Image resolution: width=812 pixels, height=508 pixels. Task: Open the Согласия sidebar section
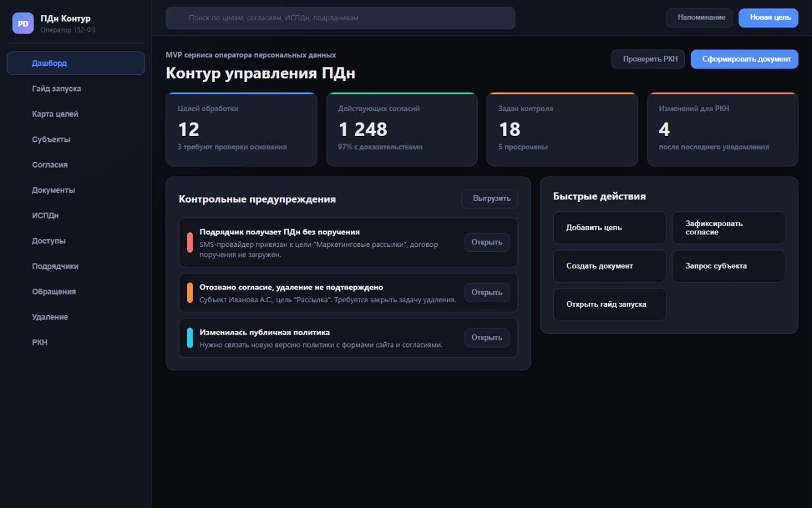[76, 165]
